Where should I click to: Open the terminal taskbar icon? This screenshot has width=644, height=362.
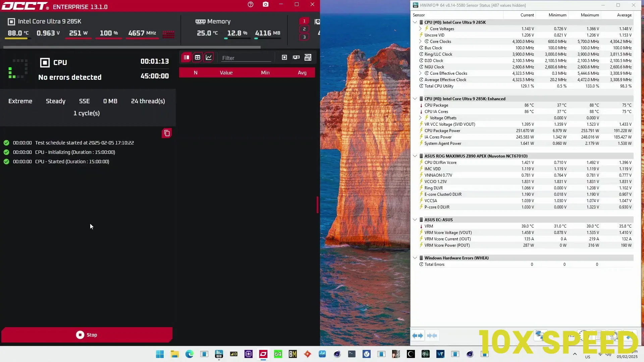click(352, 354)
